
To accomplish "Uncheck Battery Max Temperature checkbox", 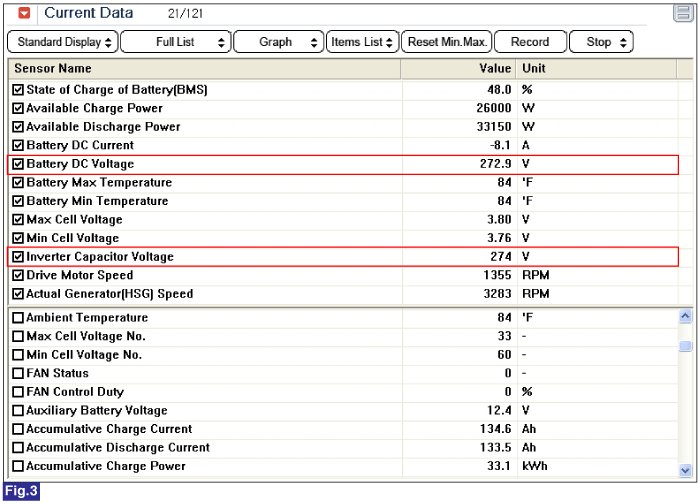I will pos(18,183).
